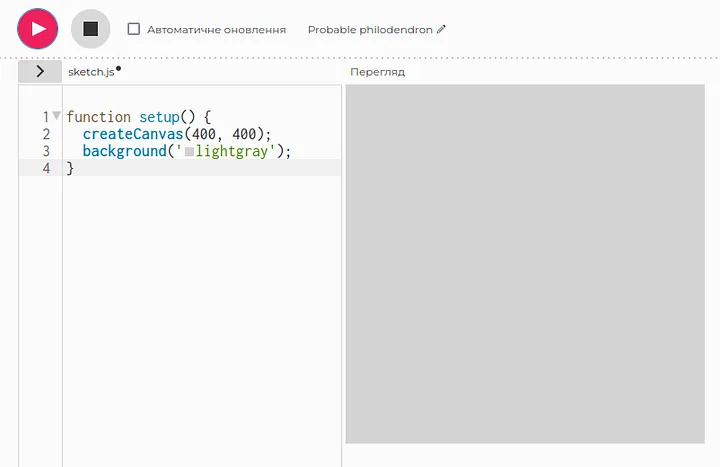720x467 pixels.
Task: Select the "Probable philodendron" sketch name
Action: (x=369, y=30)
